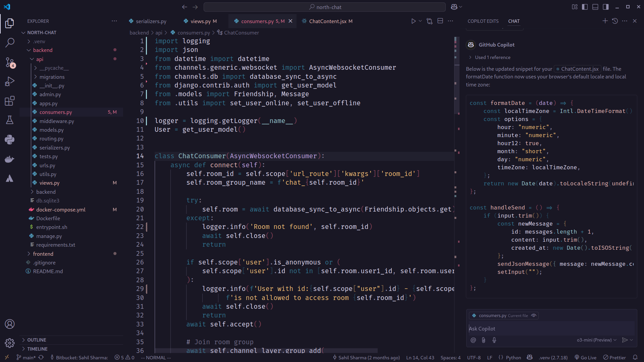Screen dimensions: 644x362
Task: Send the Copilot chat message
Action: 625,340
